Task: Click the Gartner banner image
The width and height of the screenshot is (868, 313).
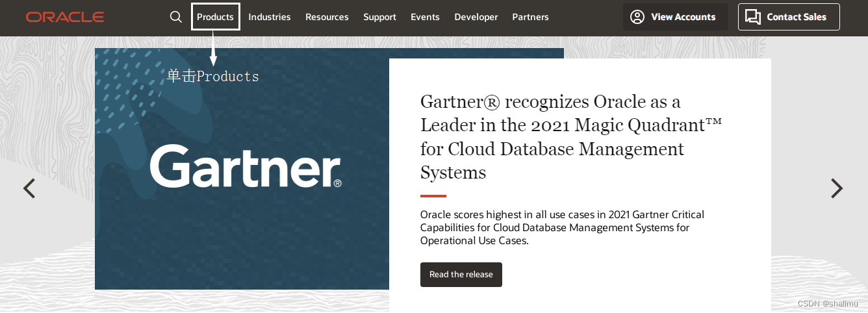Action: (x=242, y=169)
